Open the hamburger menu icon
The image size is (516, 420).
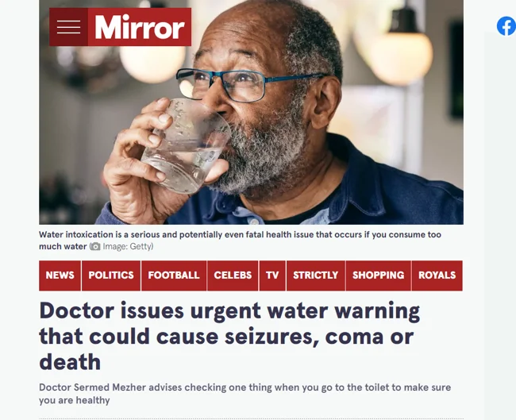click(68, 27)
